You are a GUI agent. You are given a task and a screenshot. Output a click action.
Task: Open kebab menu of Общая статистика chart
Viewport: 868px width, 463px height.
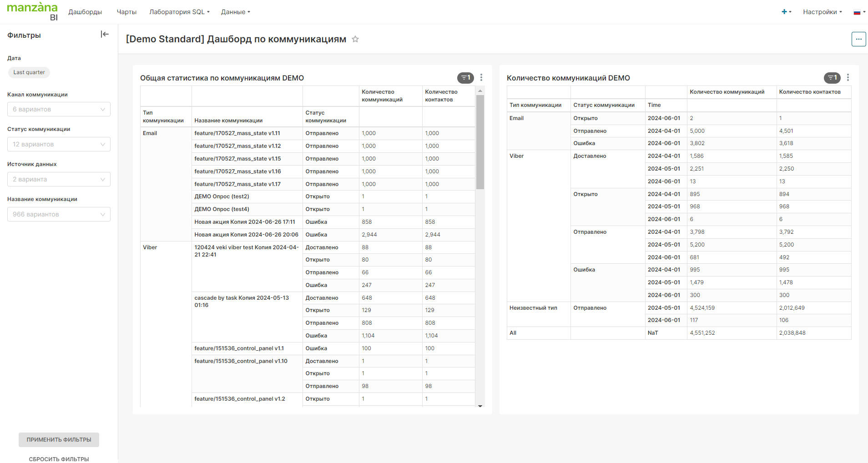point(481,78)
